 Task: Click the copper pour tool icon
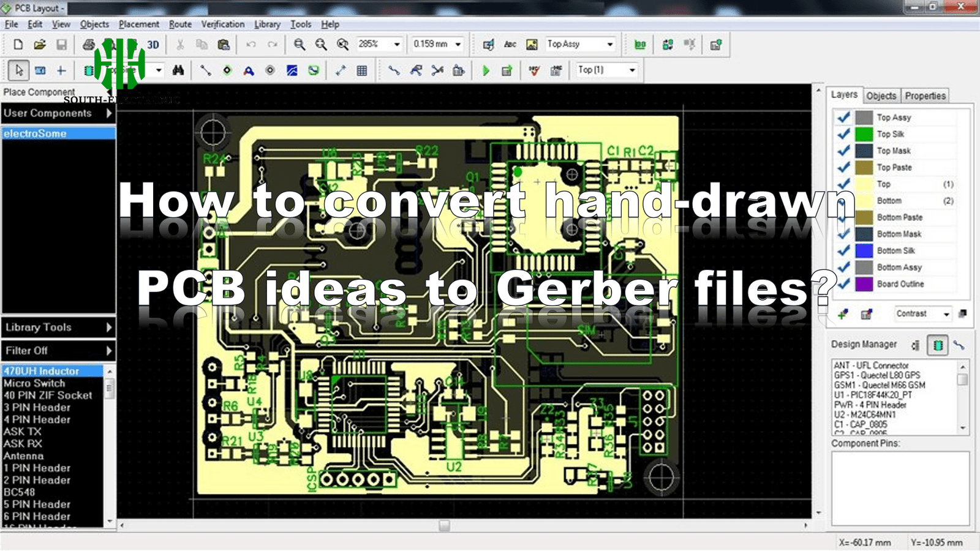[292, 70]
